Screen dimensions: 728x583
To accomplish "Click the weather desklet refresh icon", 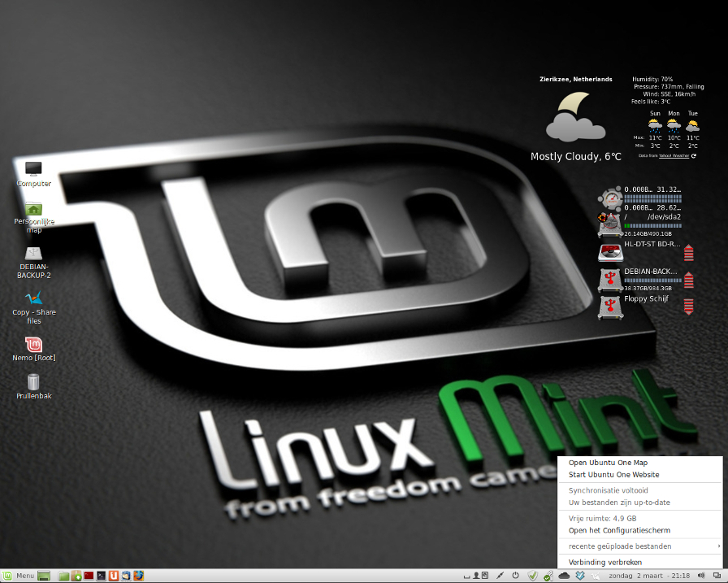I will 694,155.
